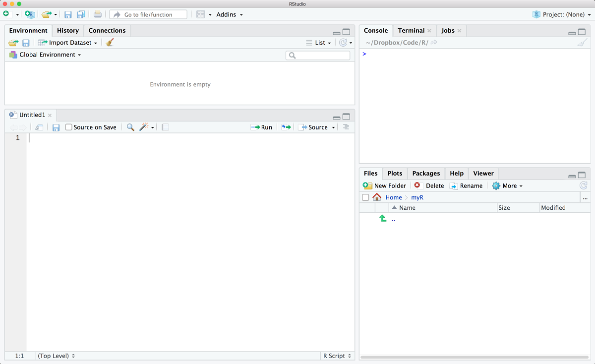Open the R Script file type selector

point(337,356)
